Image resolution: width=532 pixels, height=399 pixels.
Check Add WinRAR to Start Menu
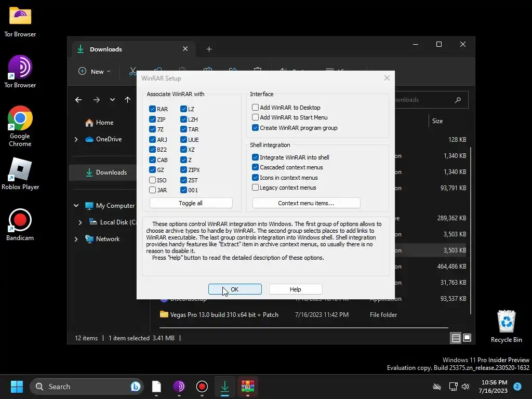255,117
